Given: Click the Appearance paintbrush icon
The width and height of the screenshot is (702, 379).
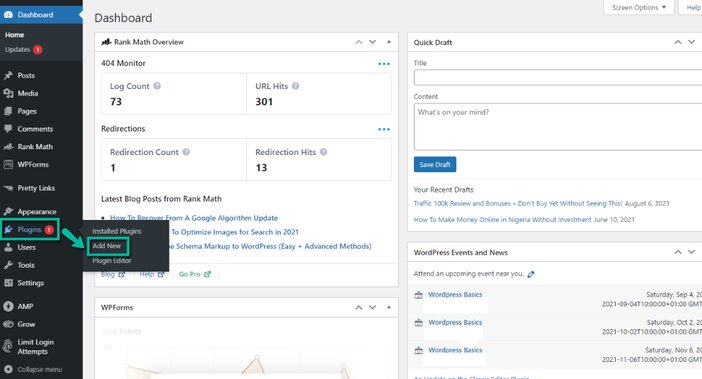Looking at the screenshot, I should [8, 211].
